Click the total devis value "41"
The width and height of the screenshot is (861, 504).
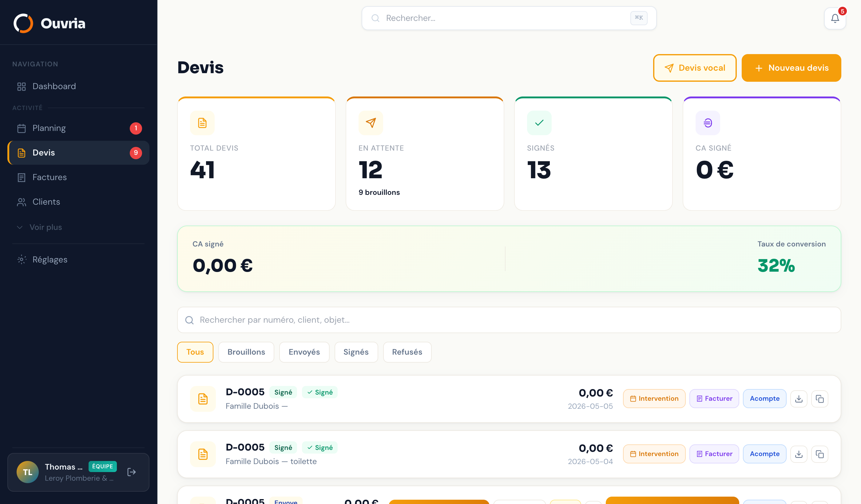click(203, 170)
